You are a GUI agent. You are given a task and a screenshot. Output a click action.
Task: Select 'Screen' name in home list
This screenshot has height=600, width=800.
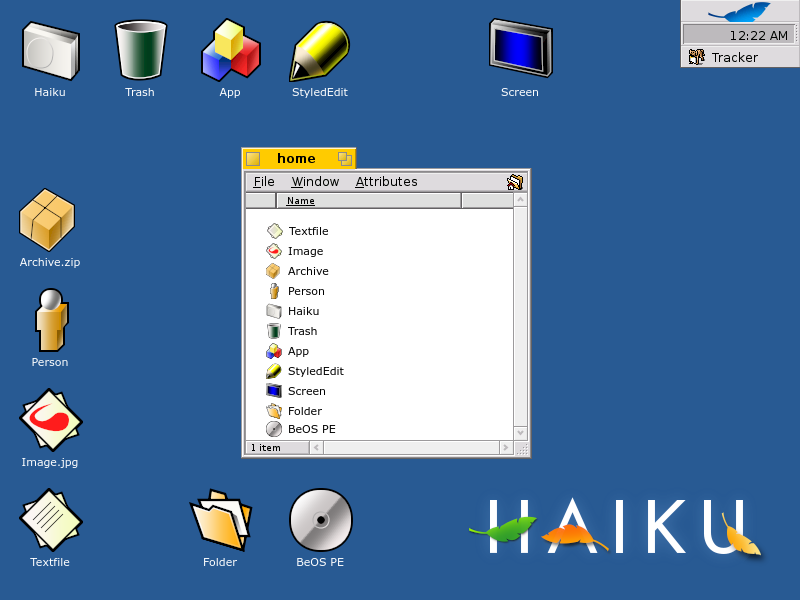307,391
